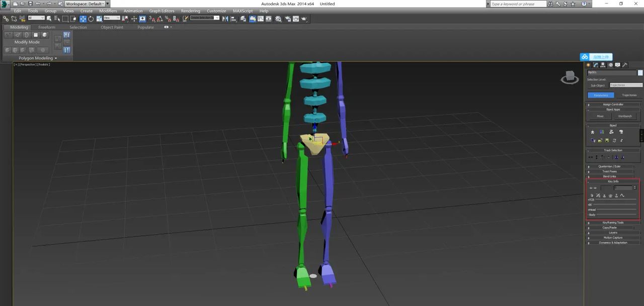Switch to the Freeform ribbon tab
Screen dimensions: 644x306
[x=47, y=27]
